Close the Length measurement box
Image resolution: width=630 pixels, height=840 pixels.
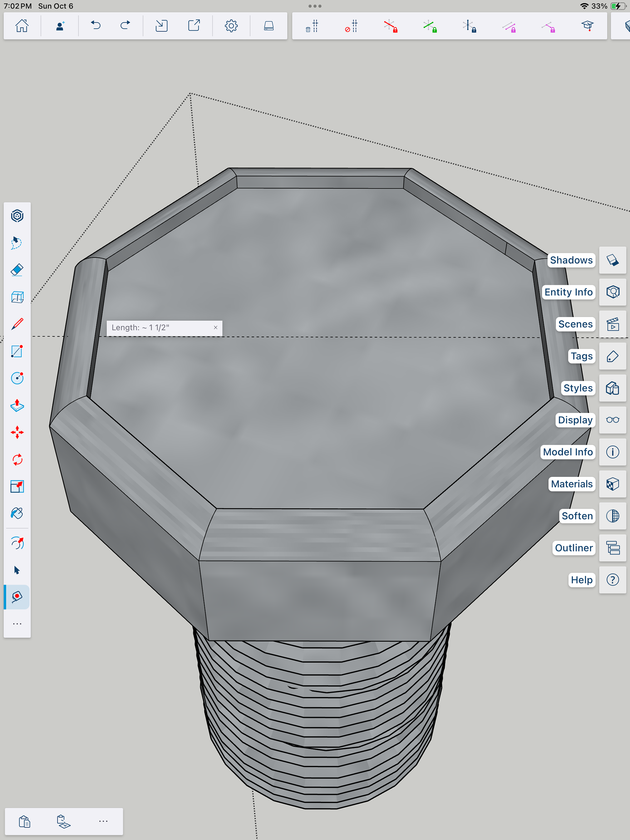(x=216, y=327)
